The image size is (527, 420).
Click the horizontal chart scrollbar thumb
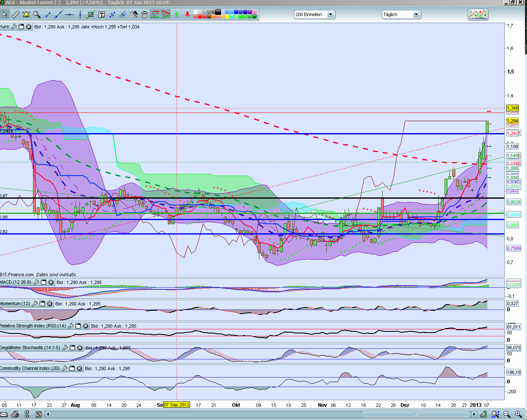416,414
